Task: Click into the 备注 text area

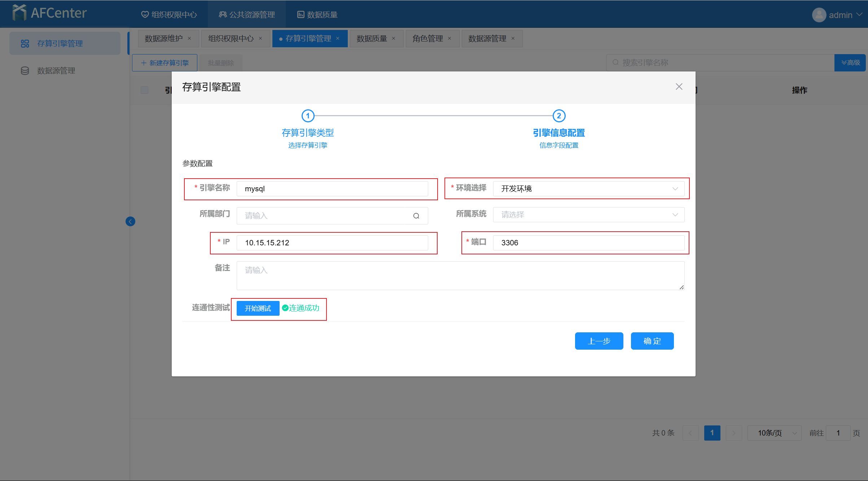Action: point(460,276)
